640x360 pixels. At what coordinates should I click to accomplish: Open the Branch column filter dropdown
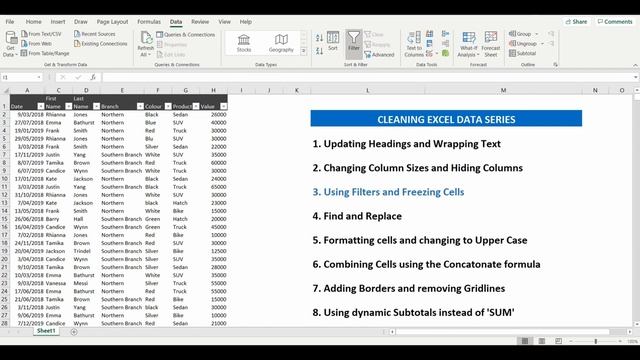tap(140, 107)
